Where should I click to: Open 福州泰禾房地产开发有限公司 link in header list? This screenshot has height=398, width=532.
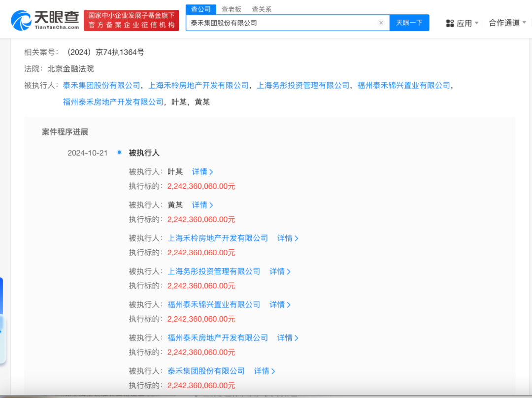point(113,102)
